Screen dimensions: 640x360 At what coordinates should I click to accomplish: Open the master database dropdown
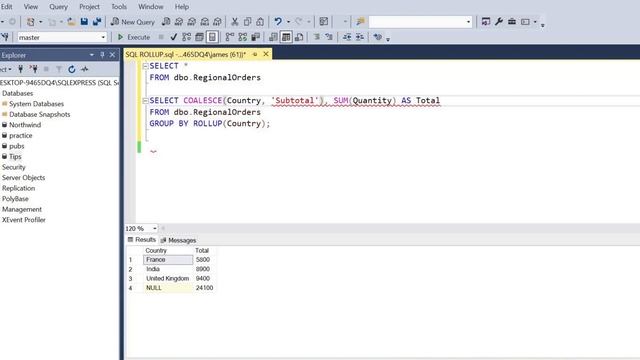[x=103, y=37]
